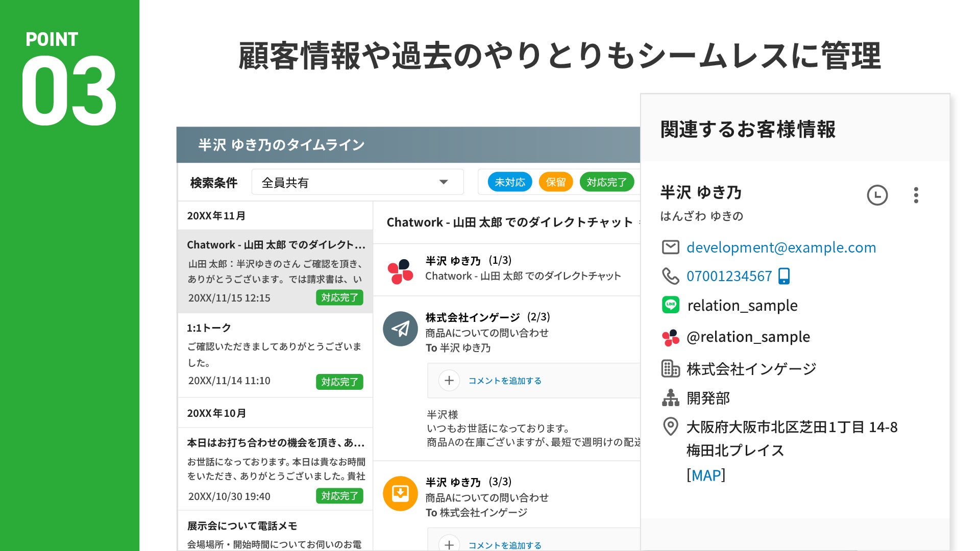Click the Chatwork icon next to @relation_sample

point(670,337)
